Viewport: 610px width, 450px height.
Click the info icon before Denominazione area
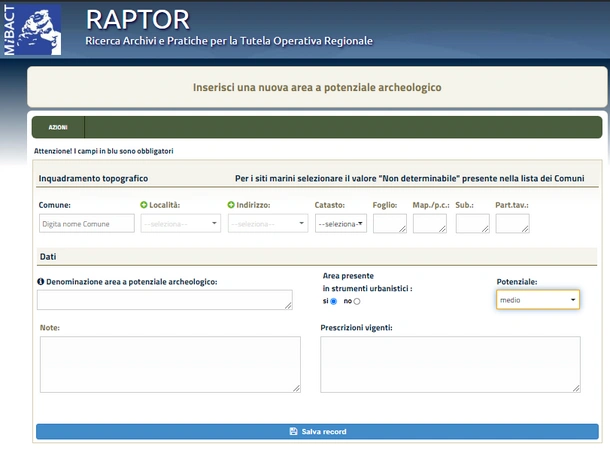pyautogui.click(x=41, y=282)
